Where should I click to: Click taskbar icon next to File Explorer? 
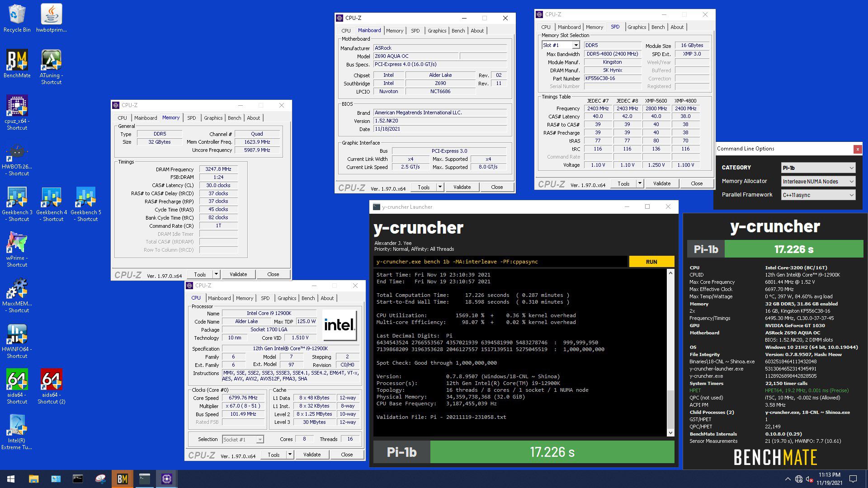pos(56,479)
